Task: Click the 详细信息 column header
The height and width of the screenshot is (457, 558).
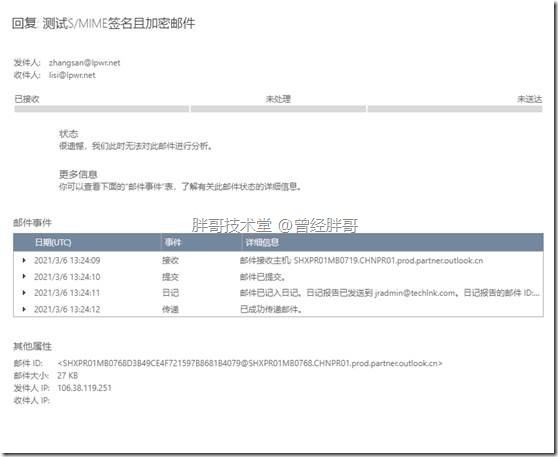Action: click(262, 242)
